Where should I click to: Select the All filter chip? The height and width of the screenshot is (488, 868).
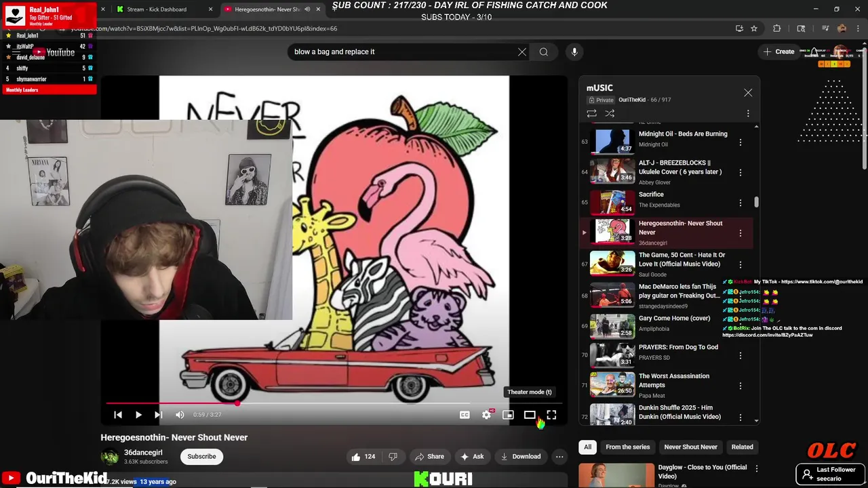point(588,447)
